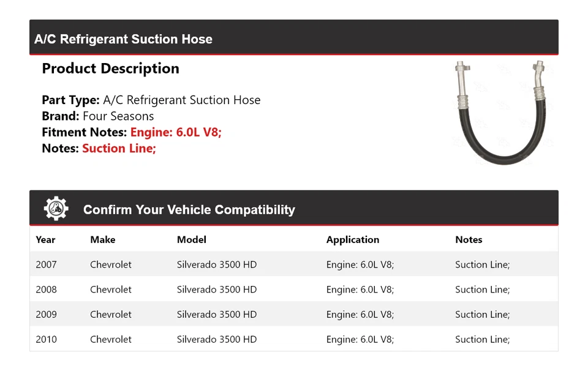Click Silverado 3500 HD in the 2010 row
This screenshot has height=371, width=588.
pos(216,339)
